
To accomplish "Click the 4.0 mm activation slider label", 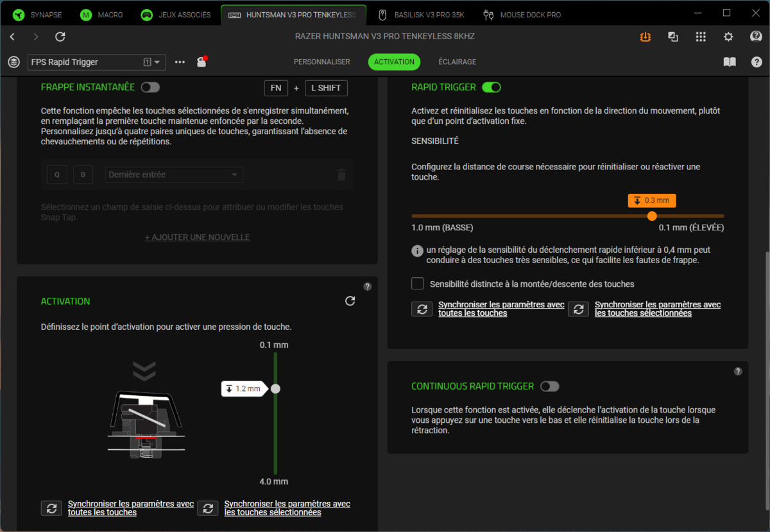I will point(274,481).
